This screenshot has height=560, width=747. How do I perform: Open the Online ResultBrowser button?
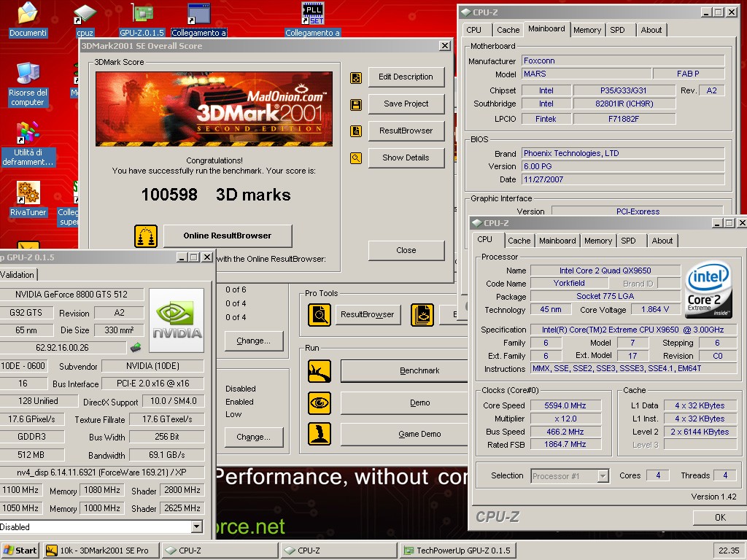228,236
